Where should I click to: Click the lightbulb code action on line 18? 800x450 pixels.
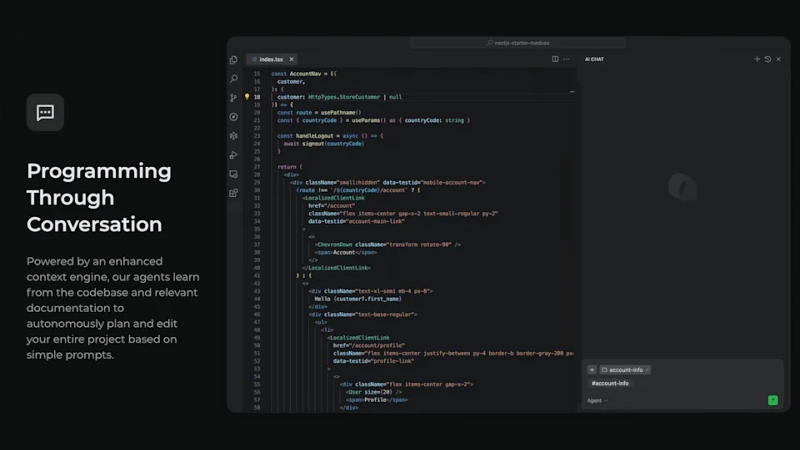247,97
